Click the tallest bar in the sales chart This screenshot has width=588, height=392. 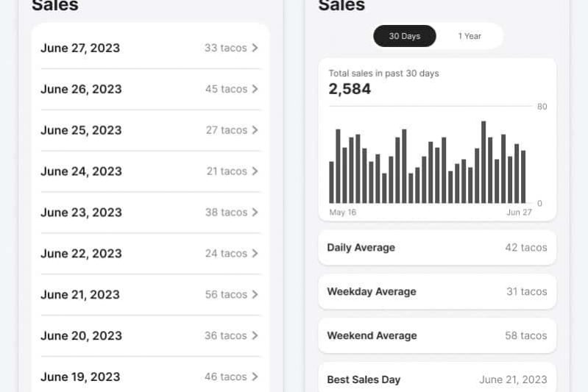tap(484, 162)
